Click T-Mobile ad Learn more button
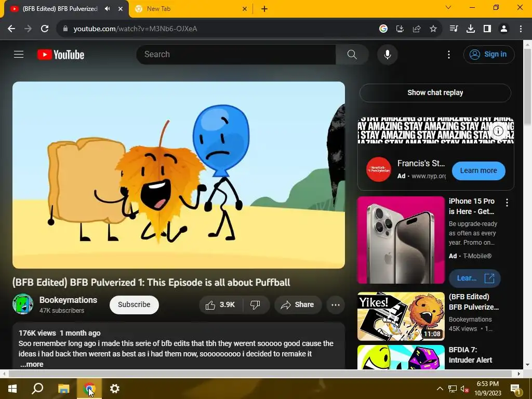This screenshot has width=532, height=399. click(475, 278)
